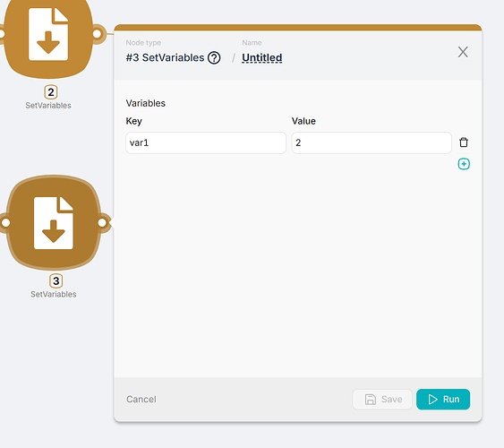The height and width of the screenshot is (448, 504).
Task: Focus the Key field containing var1
Action: tap(206, 142)
